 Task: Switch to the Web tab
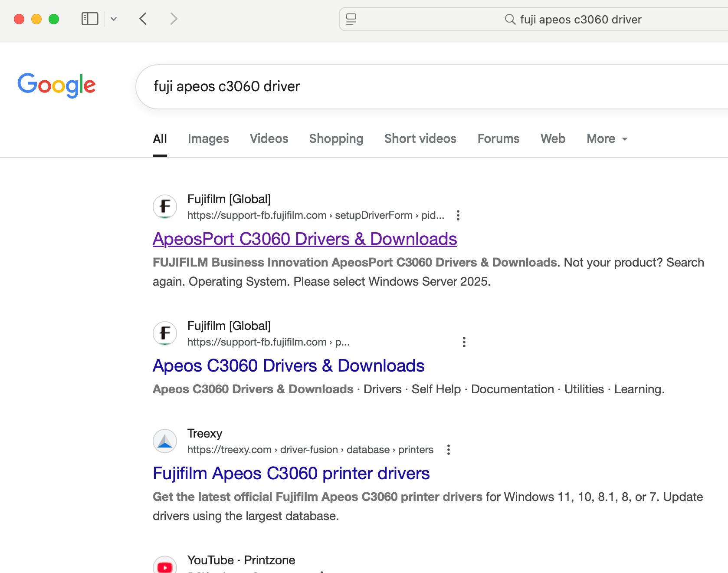coord(553,139)
